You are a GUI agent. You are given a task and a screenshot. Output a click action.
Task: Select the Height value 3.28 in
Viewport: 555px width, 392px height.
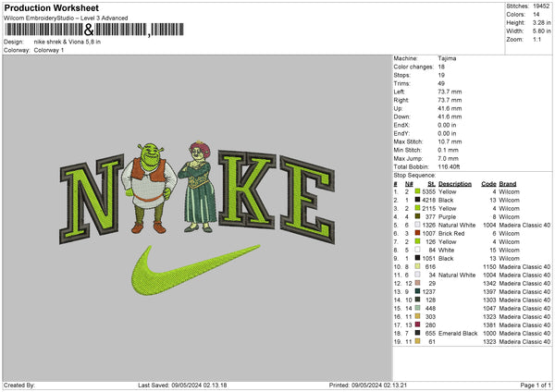coord(541,22)
